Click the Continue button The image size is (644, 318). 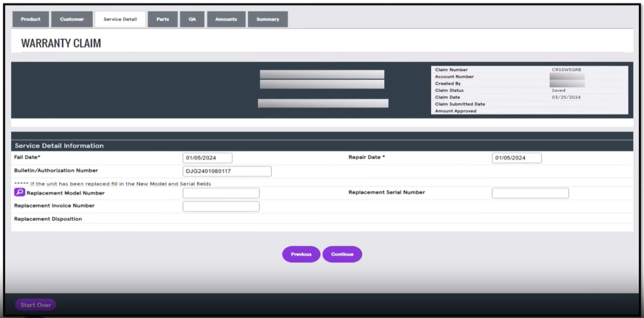pos(342,254)
